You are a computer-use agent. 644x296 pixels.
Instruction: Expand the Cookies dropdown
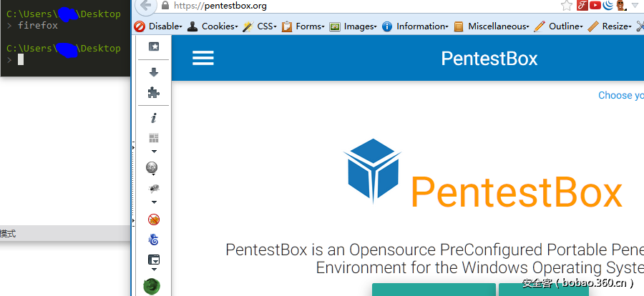[x=213, y=26]
